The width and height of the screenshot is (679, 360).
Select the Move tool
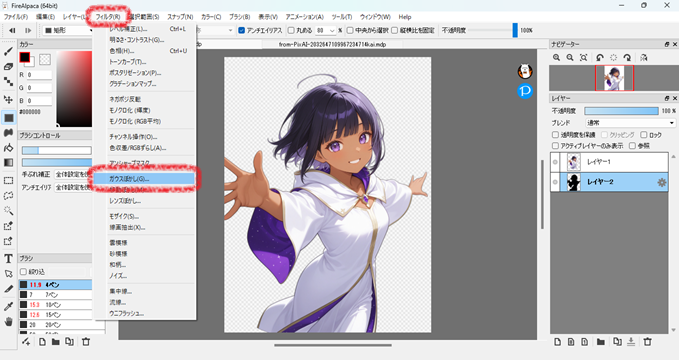click(x=8, y=99)
